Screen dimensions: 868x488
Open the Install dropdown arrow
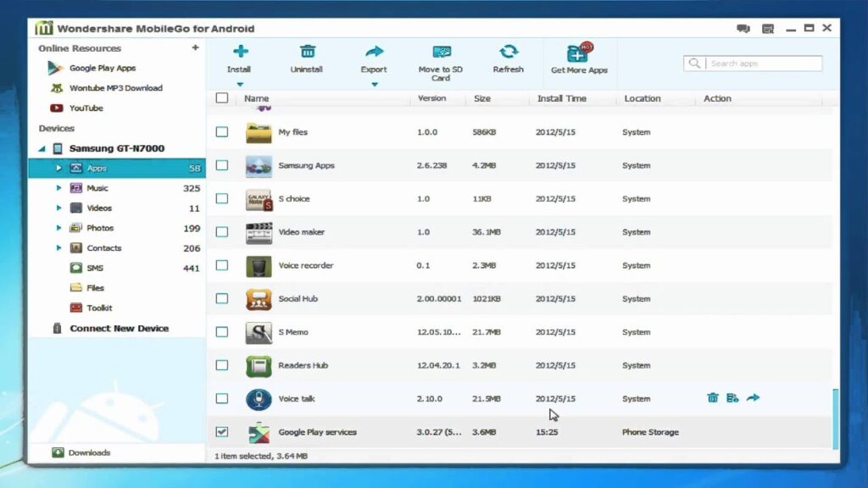tap(240, 84)
